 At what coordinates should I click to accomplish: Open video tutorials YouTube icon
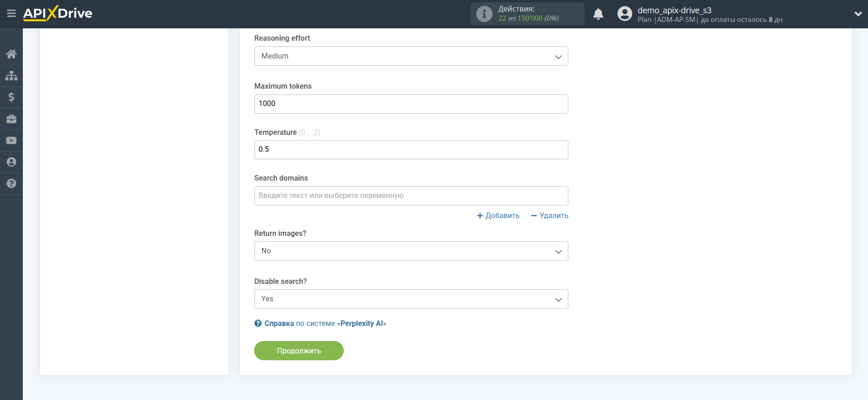[x=11, y=140]
